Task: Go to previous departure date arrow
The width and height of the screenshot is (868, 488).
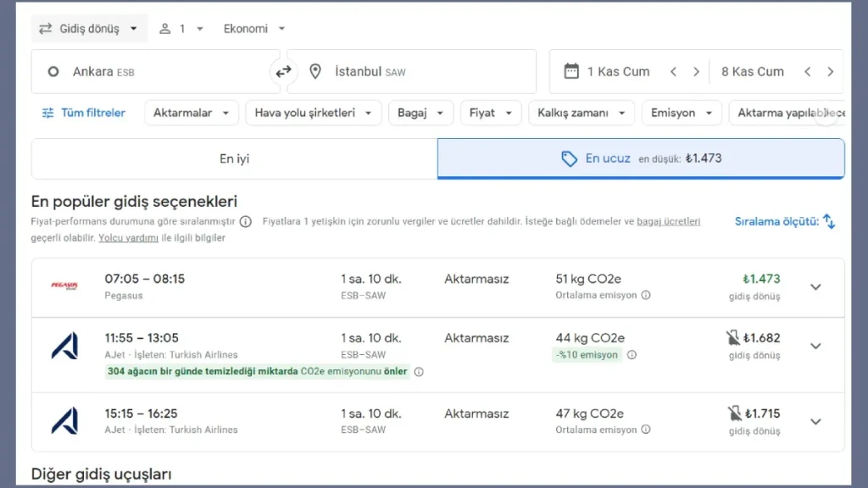Action: point(673,72)
